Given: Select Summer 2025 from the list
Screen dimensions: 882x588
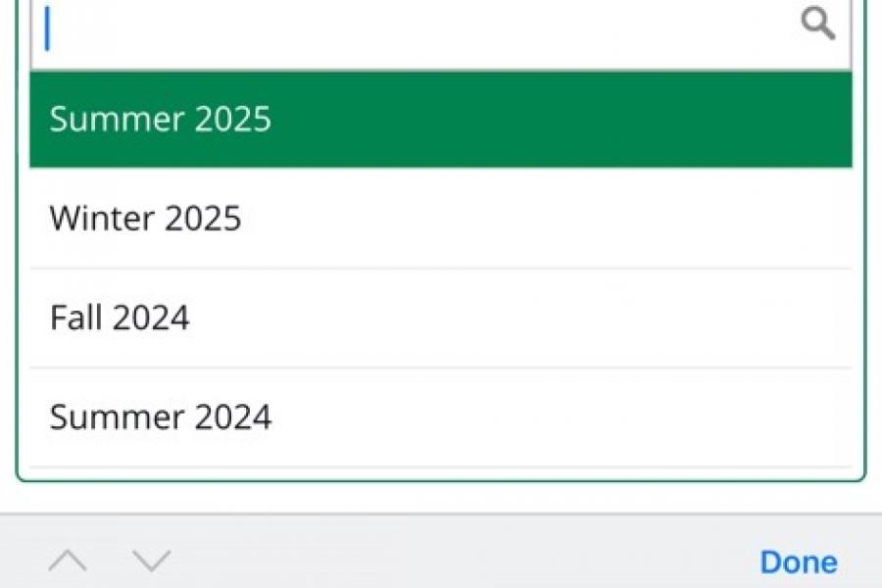Looking at the screenshot, I should (441, 120).
